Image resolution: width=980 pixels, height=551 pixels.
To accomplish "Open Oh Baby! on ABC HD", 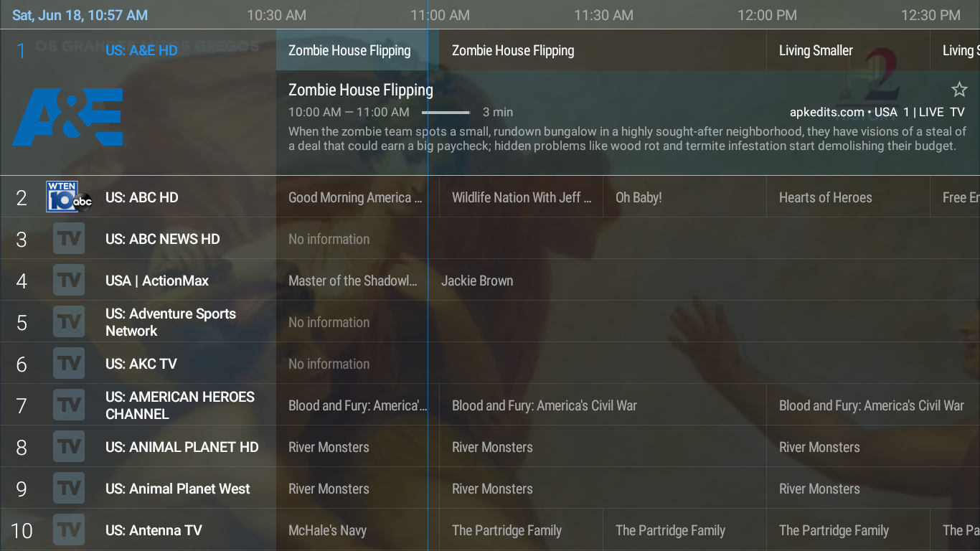I will click(685, 197).
